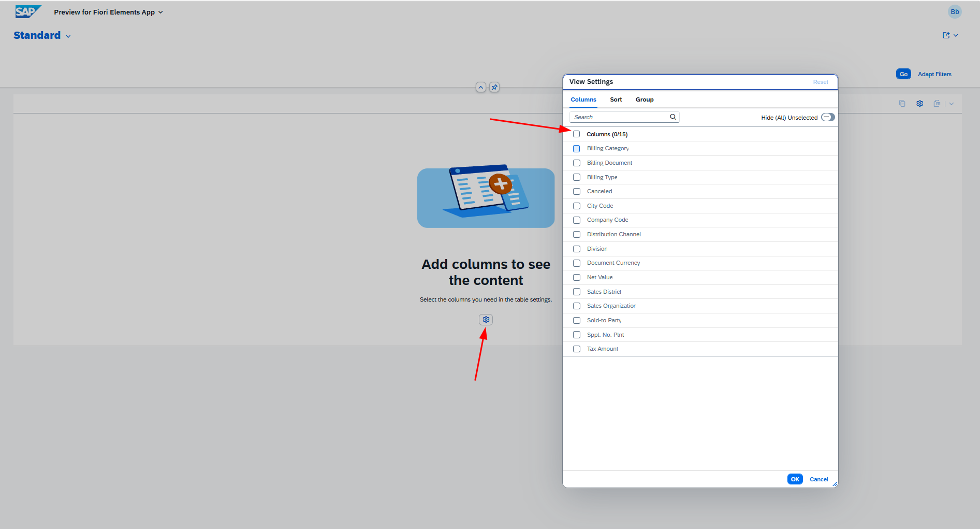The width and height of the screenshot is (980, 529).
Task: Open the export dropdown arrow in toolbar
Action: pos(952,104)
